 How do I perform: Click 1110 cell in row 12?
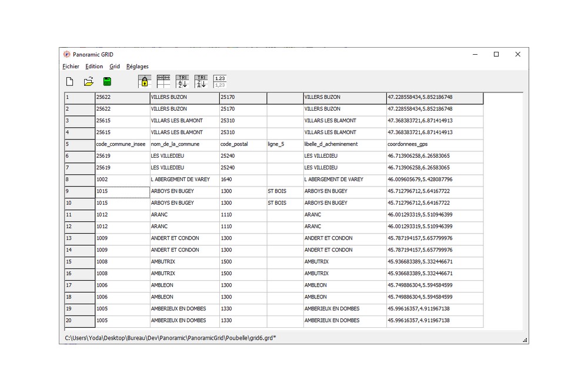point(243,227)
